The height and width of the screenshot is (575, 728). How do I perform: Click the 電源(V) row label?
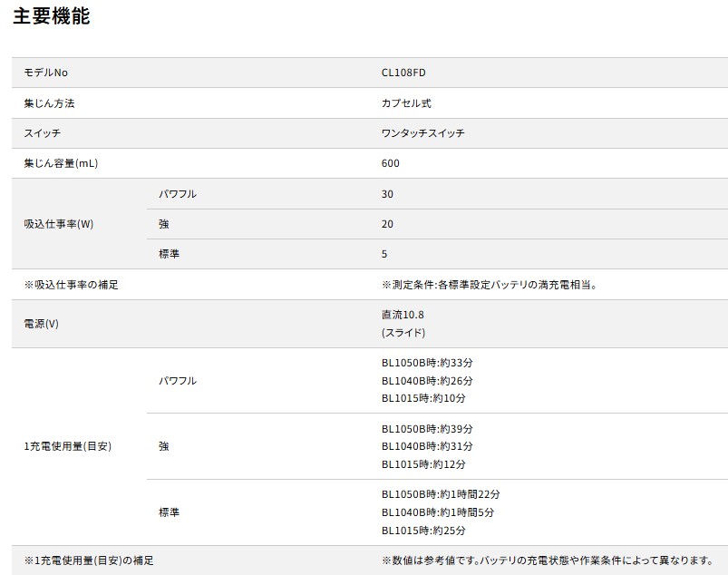tap(41, 324)
